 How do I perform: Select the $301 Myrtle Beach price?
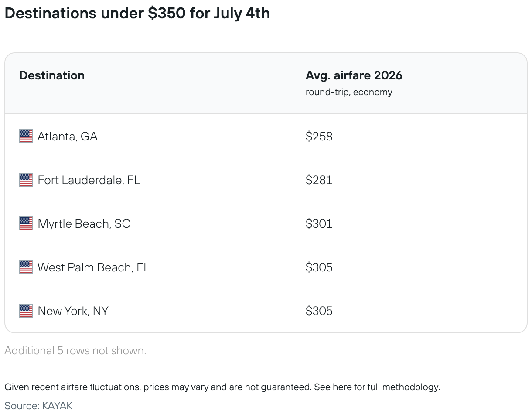coord(319,224)
